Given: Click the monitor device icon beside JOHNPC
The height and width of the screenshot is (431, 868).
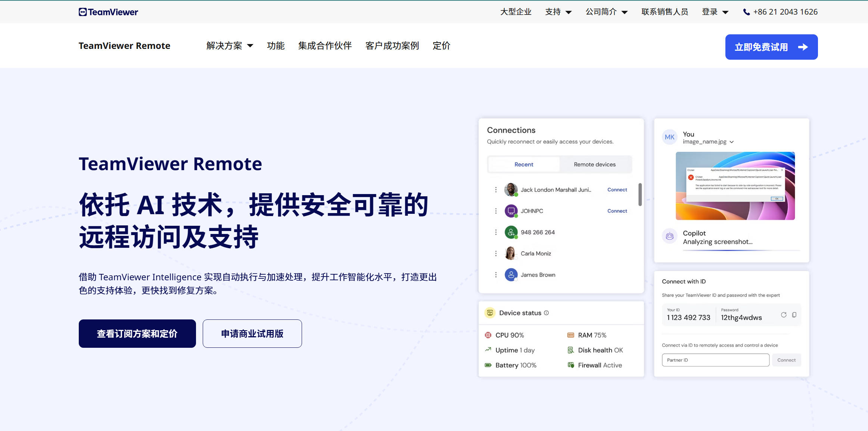Looking at the screenshot, I should [x=510, y=211].
